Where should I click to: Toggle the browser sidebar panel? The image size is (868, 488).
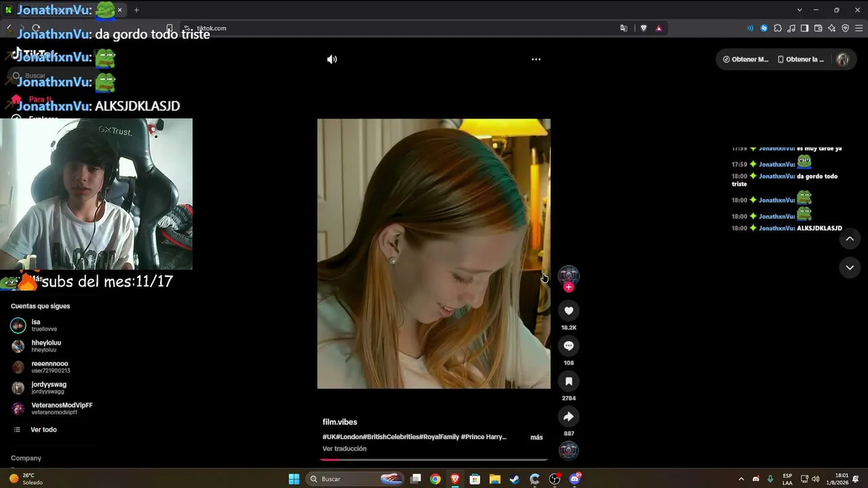click(804, 28)
